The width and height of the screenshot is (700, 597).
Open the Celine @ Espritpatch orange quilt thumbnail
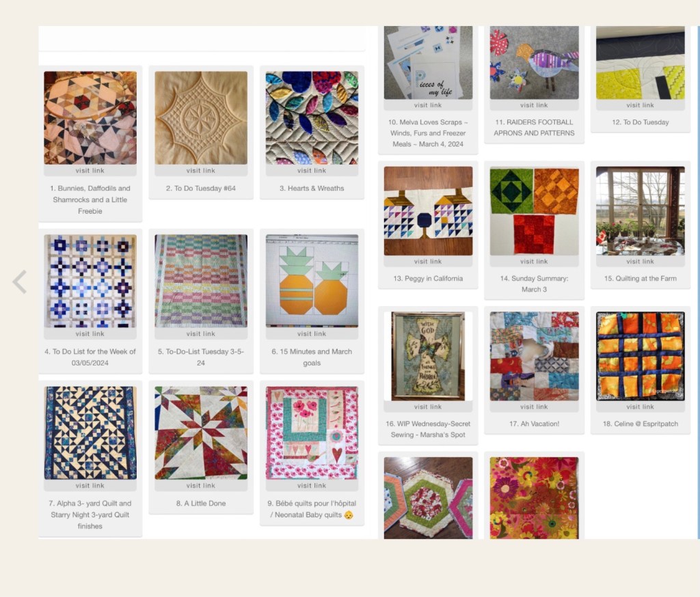[640, 356]
